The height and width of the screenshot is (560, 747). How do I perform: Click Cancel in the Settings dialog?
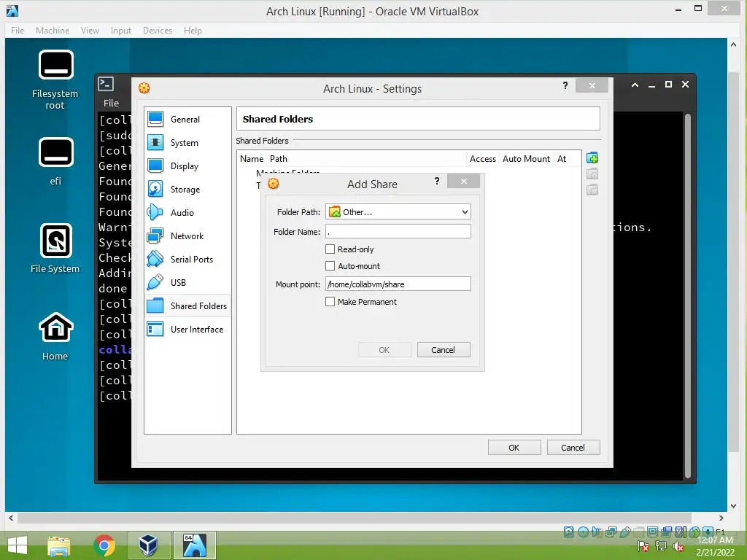click(x=573, y=448)
